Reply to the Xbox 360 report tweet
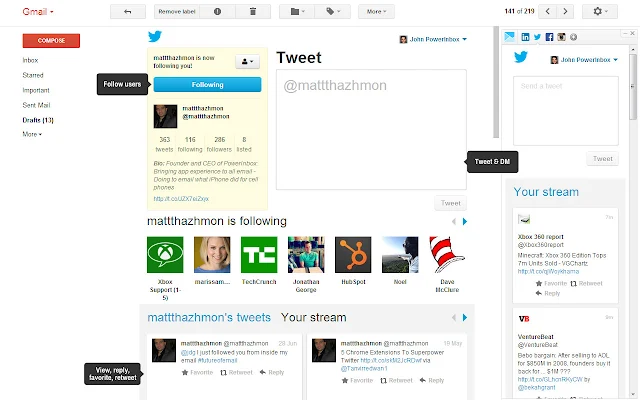The height and width of the screenshot is (400, 640). point(548,293)
